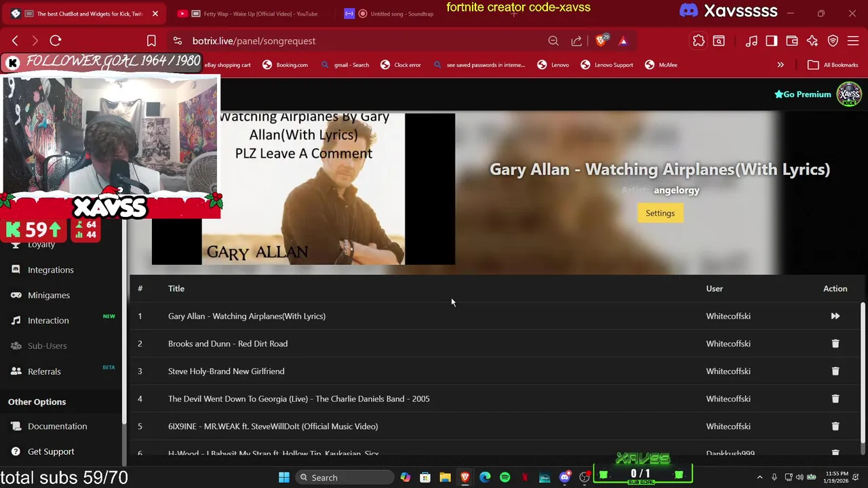Open Documentation under Other Options
This screenshot has height=488, width=868.
[x=57, y=426]
